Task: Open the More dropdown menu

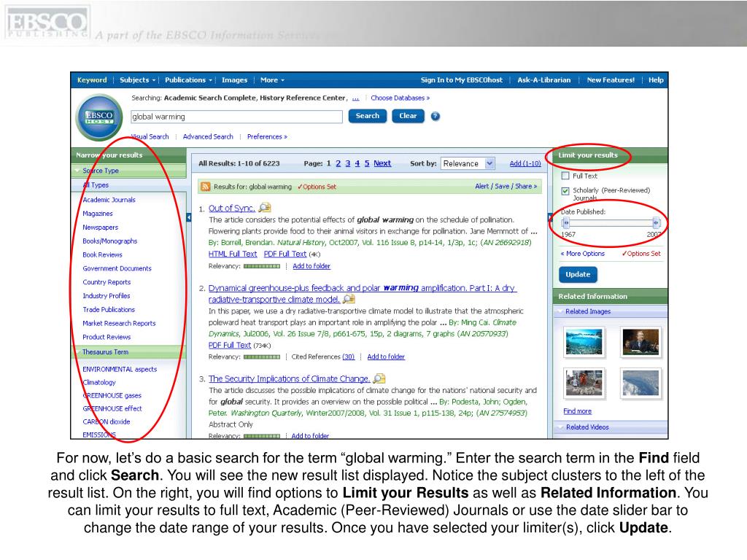Action: pos(272,80)
